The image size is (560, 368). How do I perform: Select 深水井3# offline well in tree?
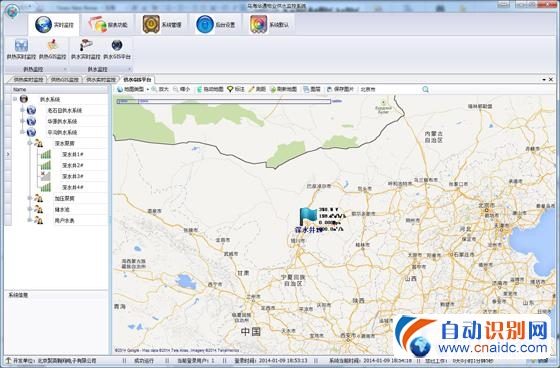tap(72, 176)
